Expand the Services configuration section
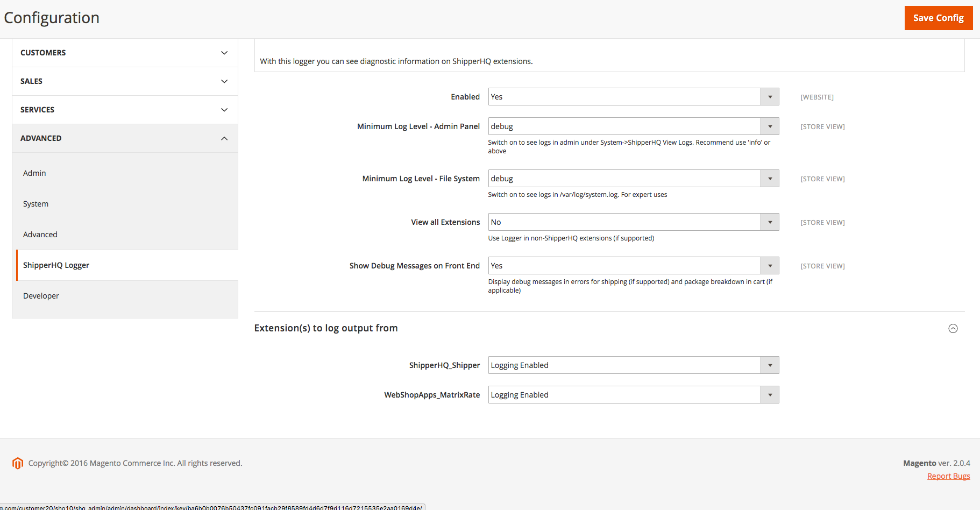Screen dimensions: 980x510 [125, 110]
